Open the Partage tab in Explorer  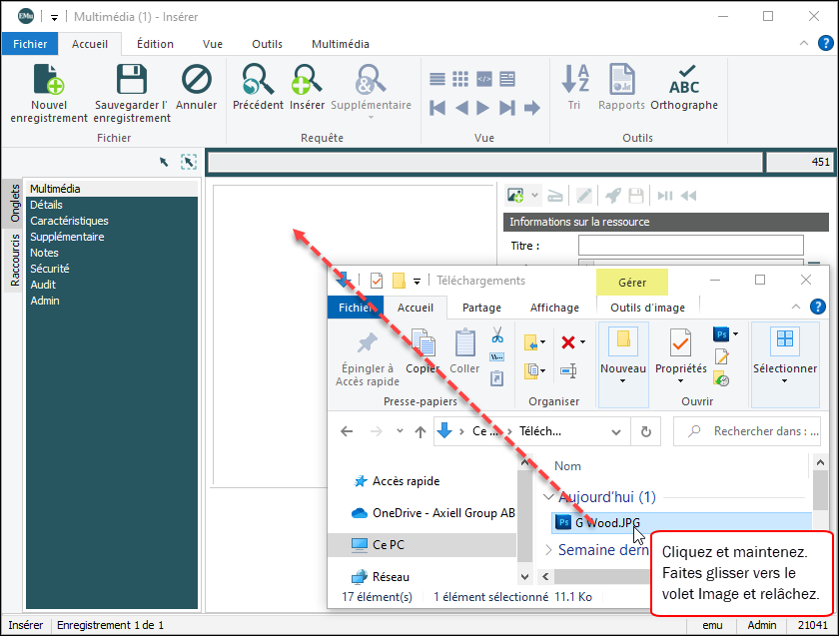pos(481,308)
